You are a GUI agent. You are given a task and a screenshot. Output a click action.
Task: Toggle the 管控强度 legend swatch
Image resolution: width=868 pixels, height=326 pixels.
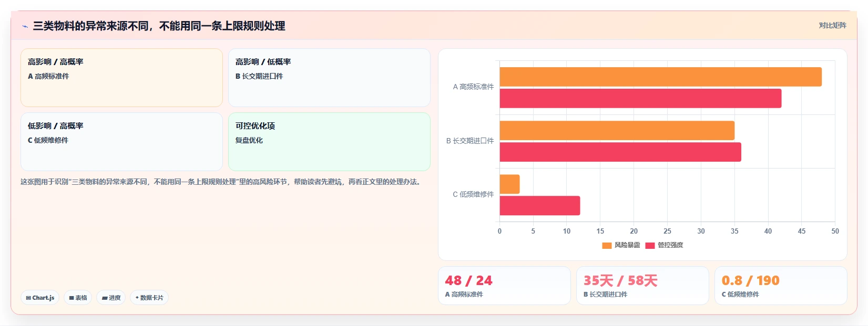pyautogui.click(x=650, y=245)
